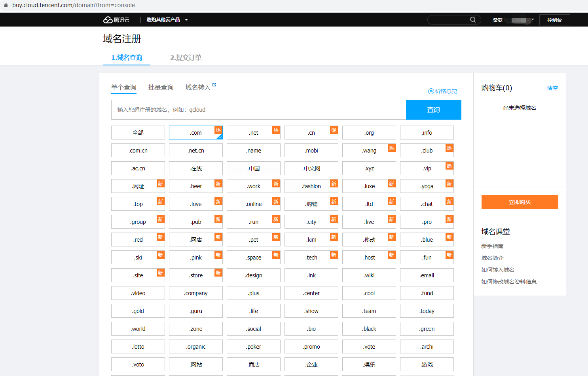Open the 域名转入 tab
Viewport: 588px width, 376px height.
[198, 87]
